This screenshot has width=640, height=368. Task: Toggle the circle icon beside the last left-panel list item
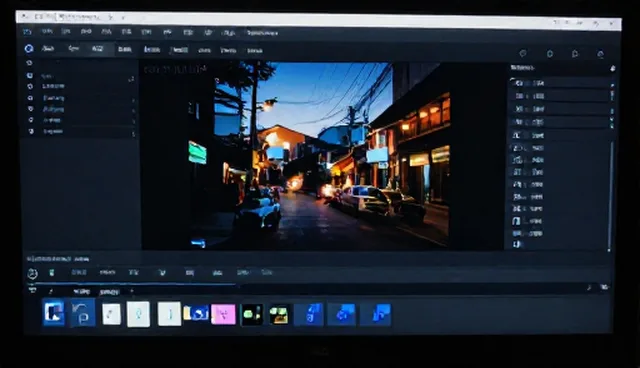31,131
